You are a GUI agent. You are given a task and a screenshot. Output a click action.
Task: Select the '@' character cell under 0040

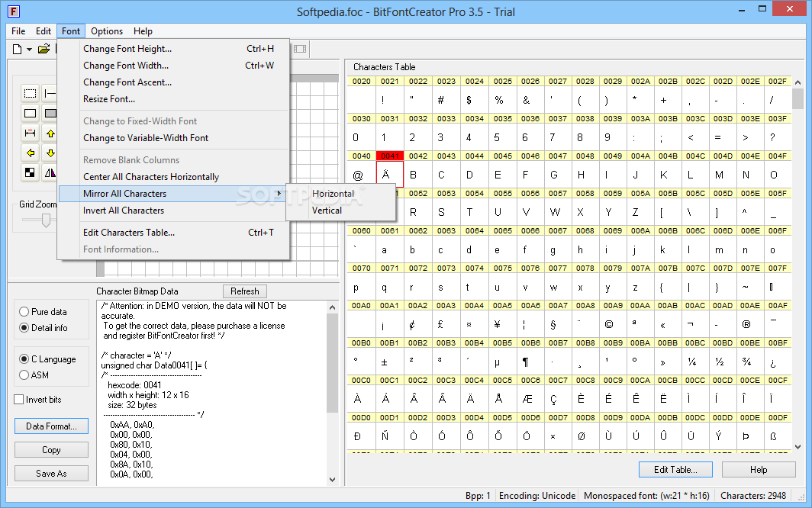pyautogui.click(x=362, y=175)
